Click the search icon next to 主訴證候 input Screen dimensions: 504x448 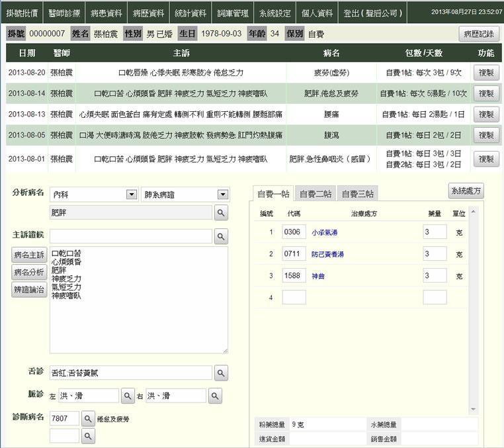(221, 236)
